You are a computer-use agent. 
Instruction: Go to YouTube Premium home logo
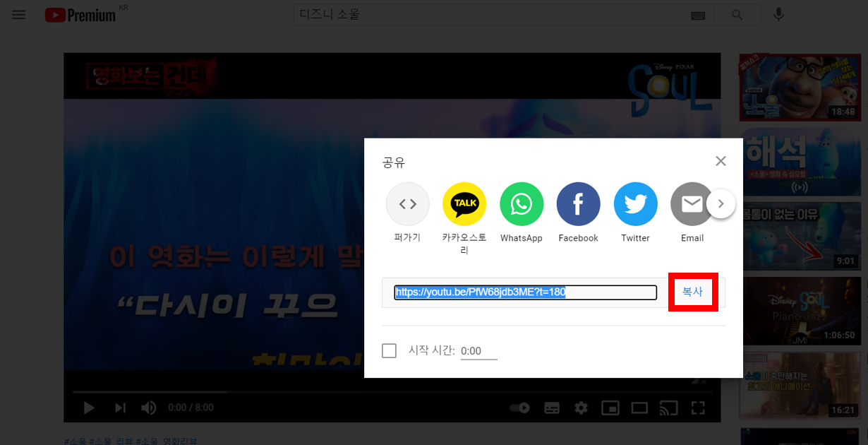click(80, 15)
